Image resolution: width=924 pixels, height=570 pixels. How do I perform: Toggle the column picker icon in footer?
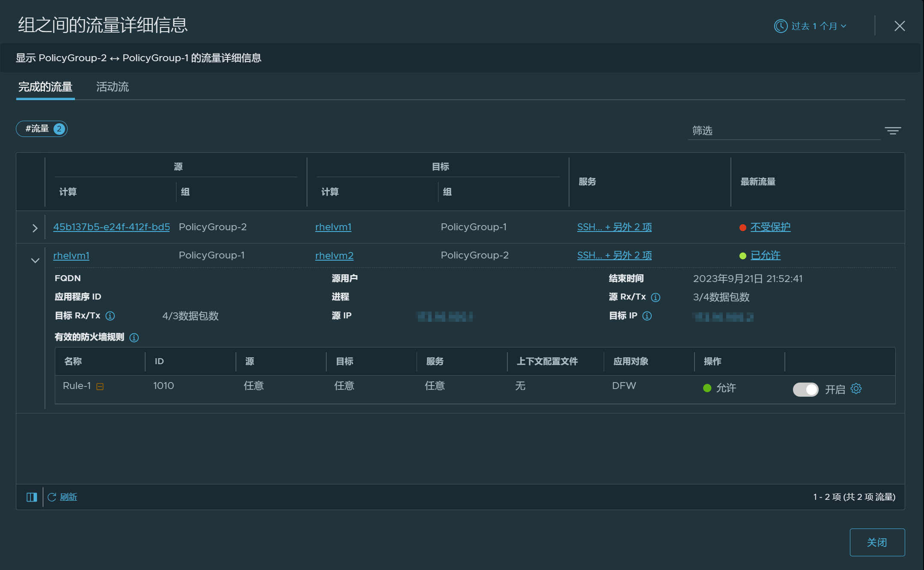point(32,497)
